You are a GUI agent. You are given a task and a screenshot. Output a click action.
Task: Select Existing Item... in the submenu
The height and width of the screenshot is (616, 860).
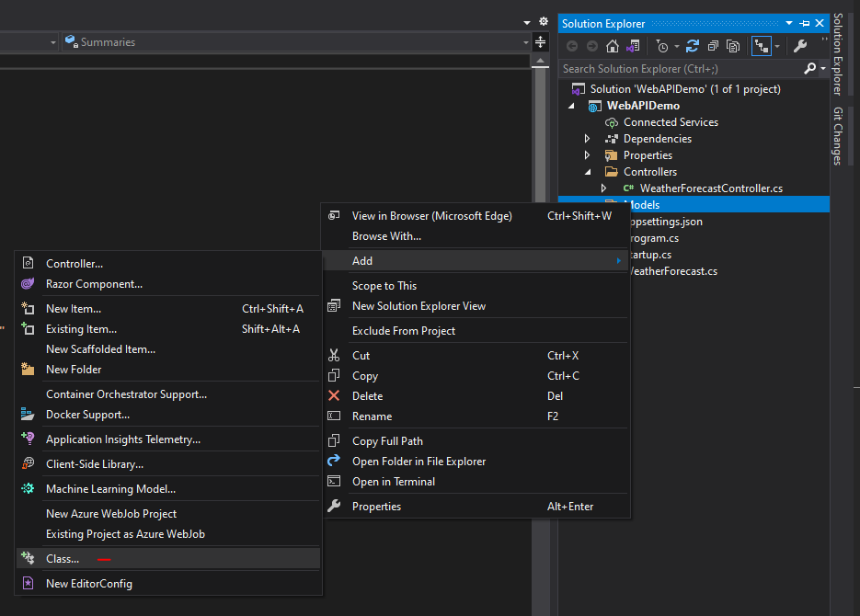168,329
